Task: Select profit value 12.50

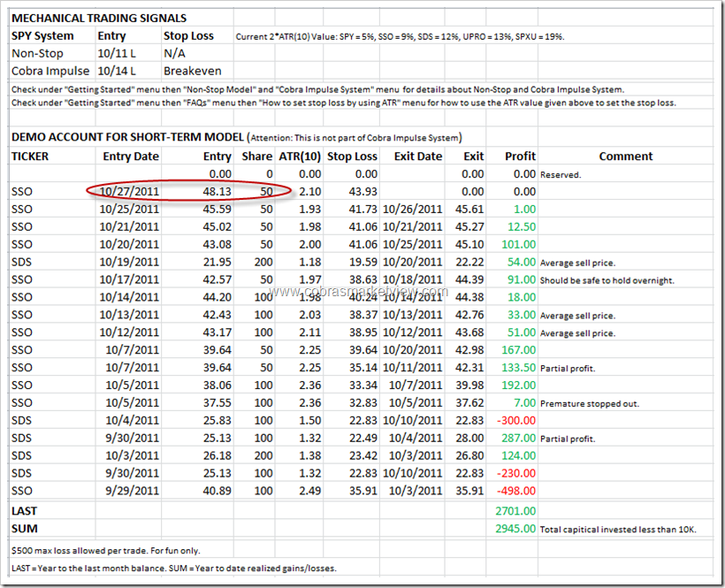Action: tap(522, 226)
